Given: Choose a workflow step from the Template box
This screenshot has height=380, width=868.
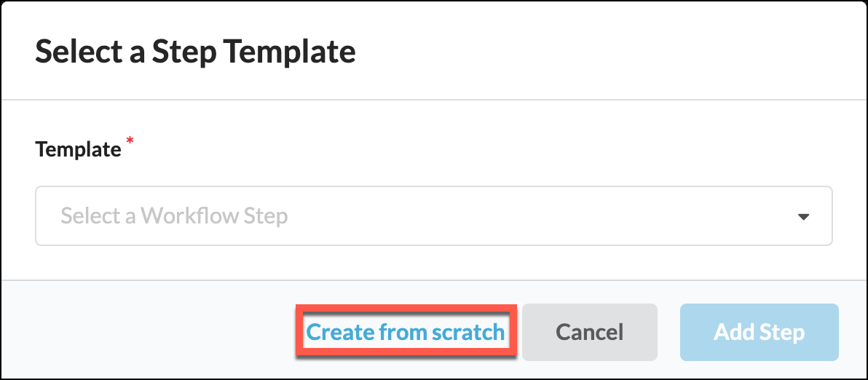Looking at the screenshot, I should tap(433, 216).
